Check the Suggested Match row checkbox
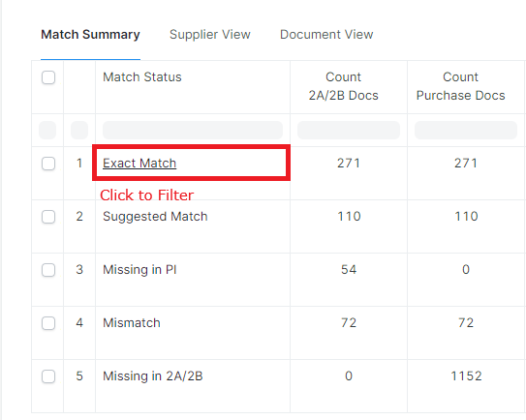Viewport: 526px width, 420px height. click(x=48, y=217)
